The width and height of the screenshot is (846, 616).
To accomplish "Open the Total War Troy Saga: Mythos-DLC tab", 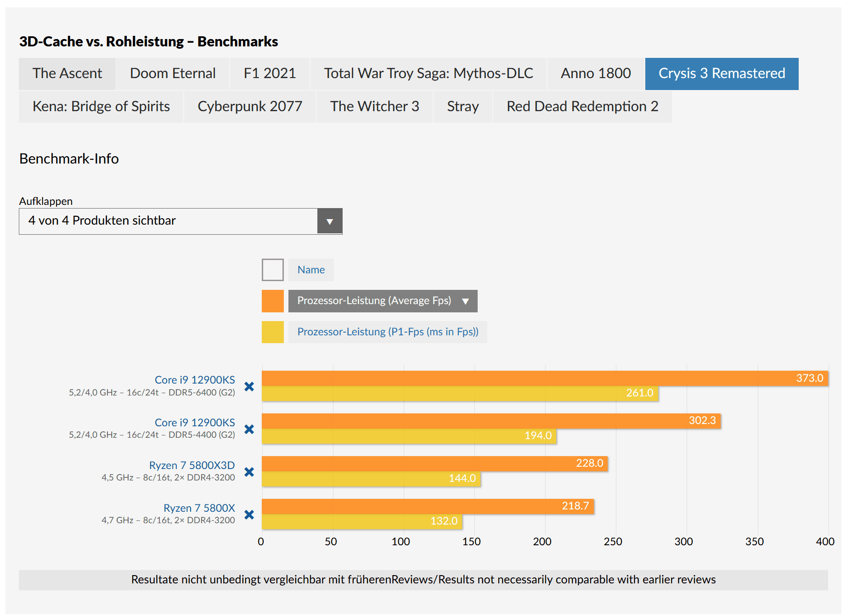I will [x=429, y=73].
